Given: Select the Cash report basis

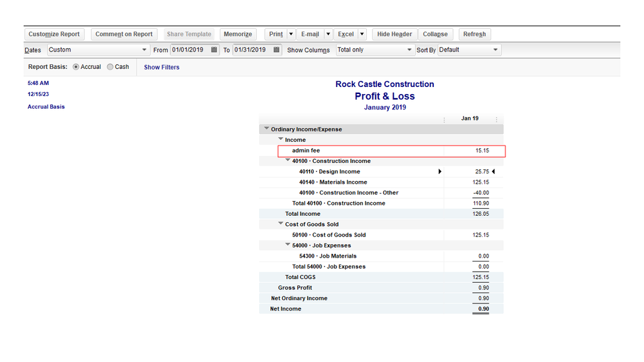Looking at the screenshot, I should [110, 67].
